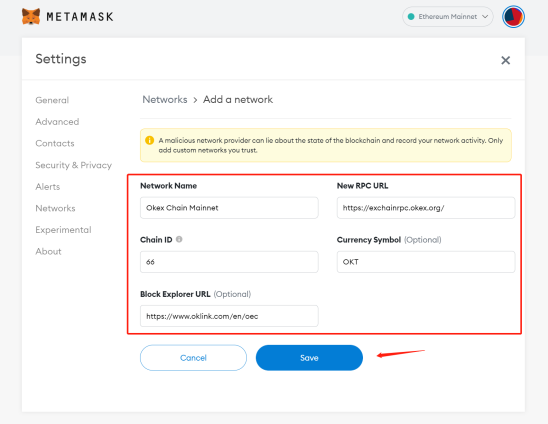Close the Settings panel with X

(505, 60)
